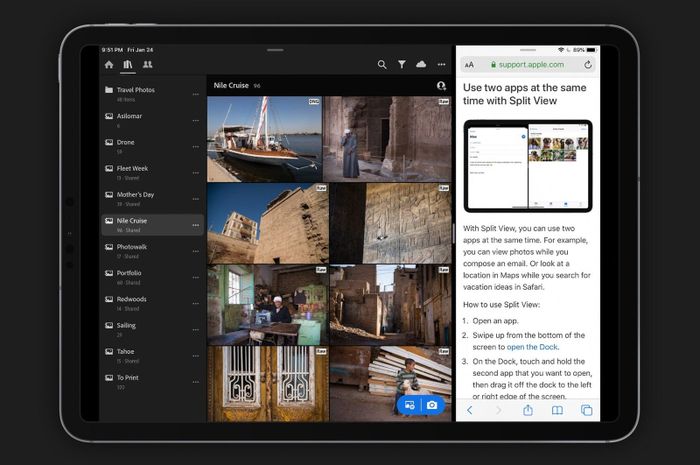This screenshot has height=465, width=700.
Task: Show Safari tabs overview
Action: click(587, 410)
